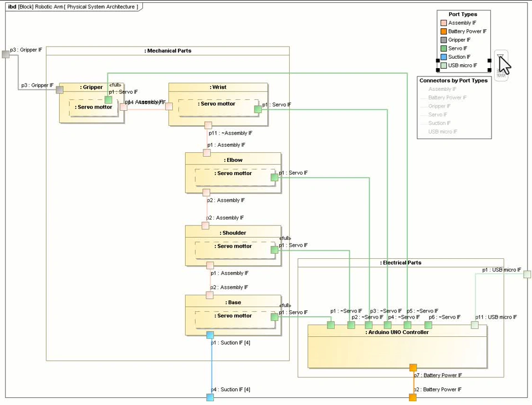The width and height of the screenshot is (532, 405).
Task: Click the Assembly IF color swatch in the Port Types legend
Action: point(443,23)
